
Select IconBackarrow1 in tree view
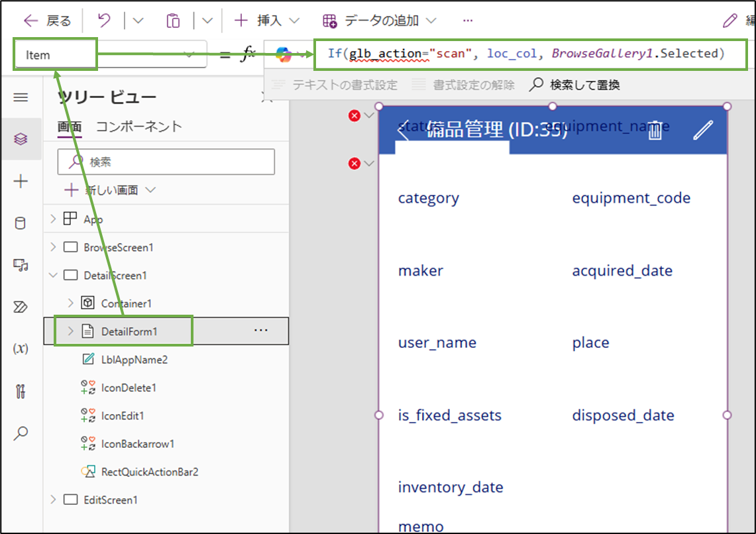(137, 443)
